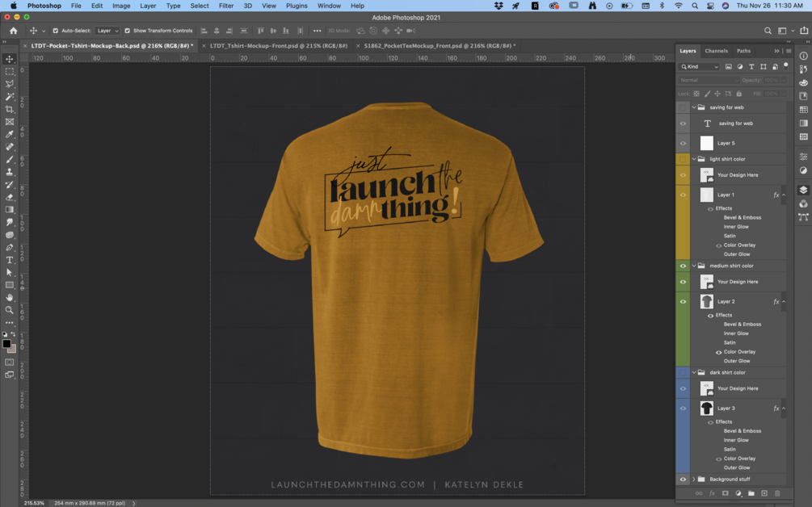Select the Bevel & Emboss effect of Layer 1

click(742, 218)
